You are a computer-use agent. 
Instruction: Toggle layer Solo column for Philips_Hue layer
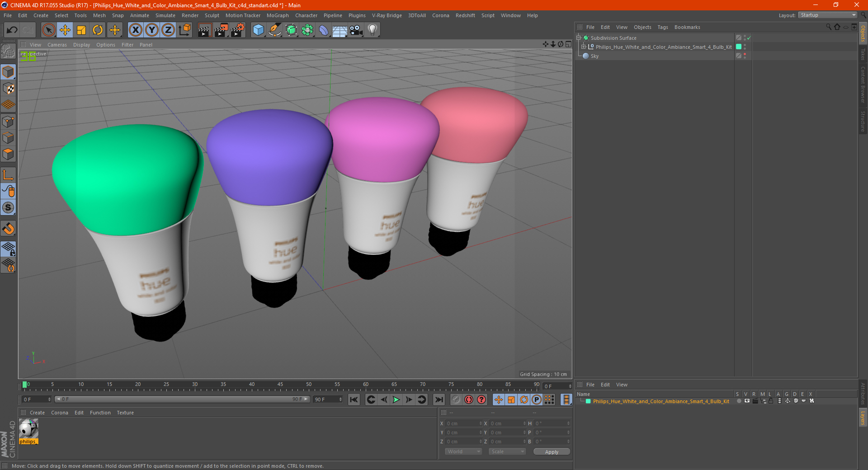739,401
